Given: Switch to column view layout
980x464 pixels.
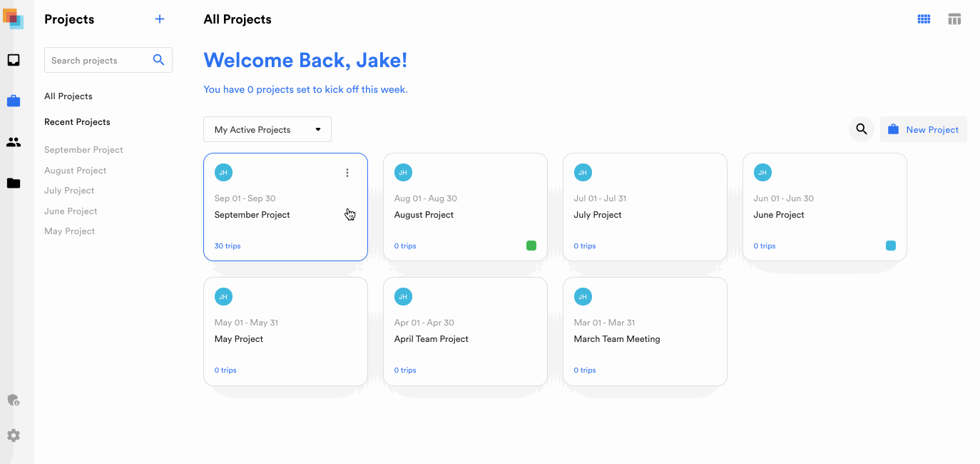Looking at the screenshot, I should coord(954,19).
